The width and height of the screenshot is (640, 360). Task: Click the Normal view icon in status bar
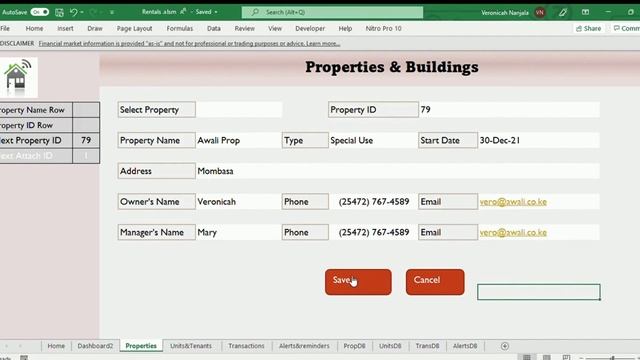click(527, 357)
